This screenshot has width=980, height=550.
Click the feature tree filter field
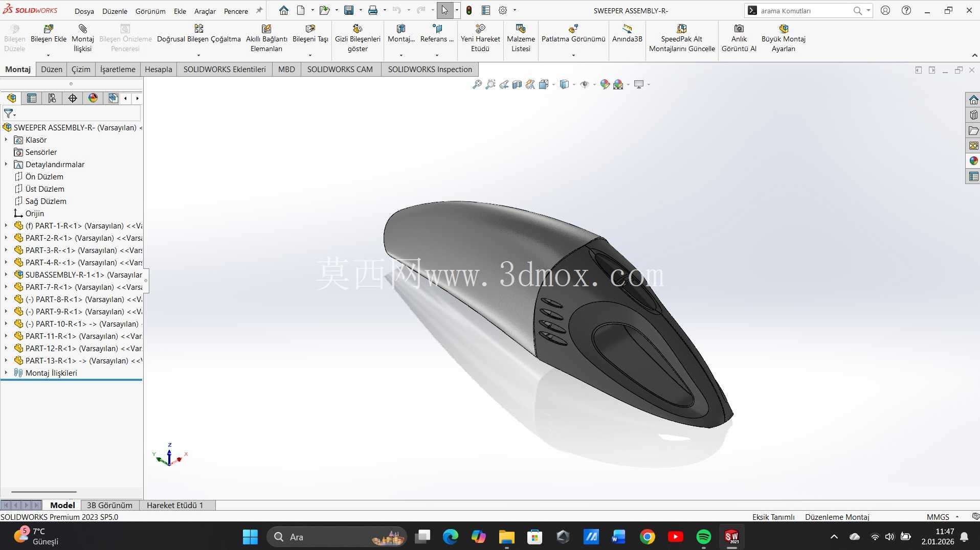click(x=72, y=113)
